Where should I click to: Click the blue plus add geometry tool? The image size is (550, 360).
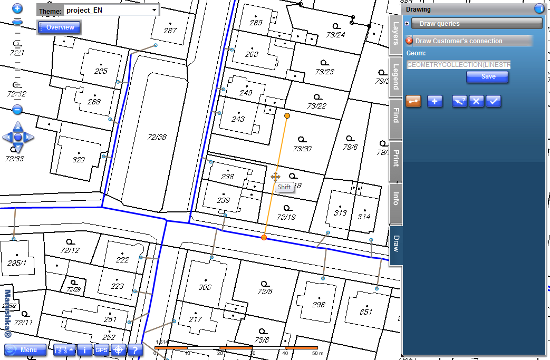point(435,101)
